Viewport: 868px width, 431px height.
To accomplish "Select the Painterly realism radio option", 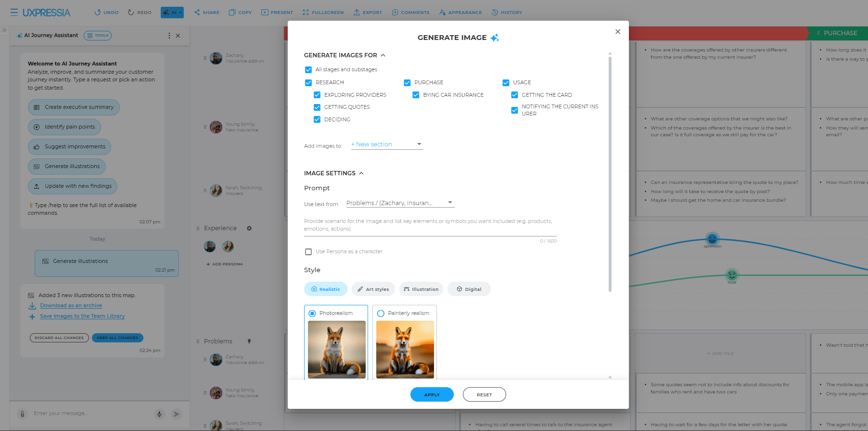I will 381,313.
